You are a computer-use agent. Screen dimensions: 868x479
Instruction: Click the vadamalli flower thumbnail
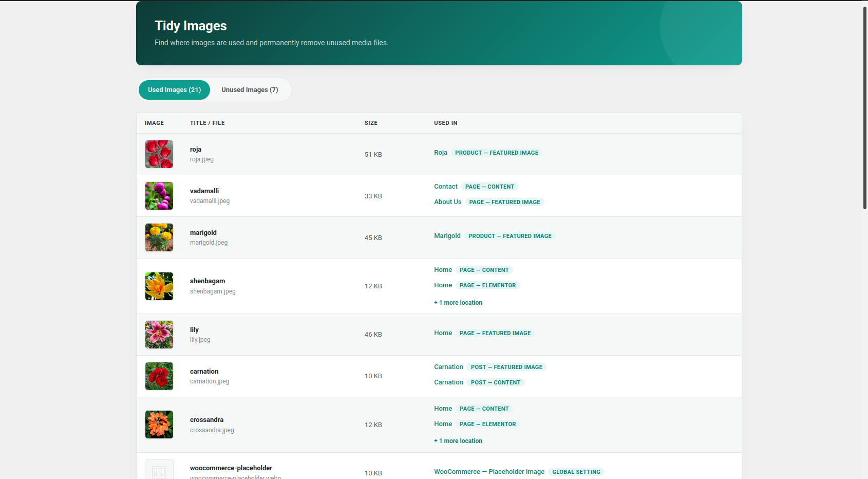point(159,196)
